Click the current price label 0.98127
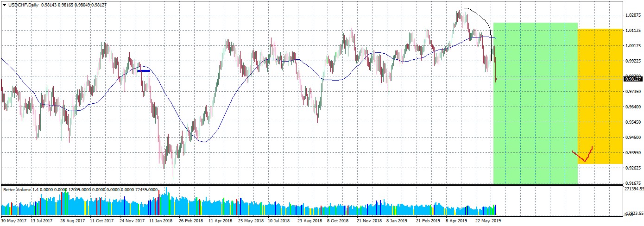The height and width of the screenshot is (226, 644). click(x=633, y=79)
